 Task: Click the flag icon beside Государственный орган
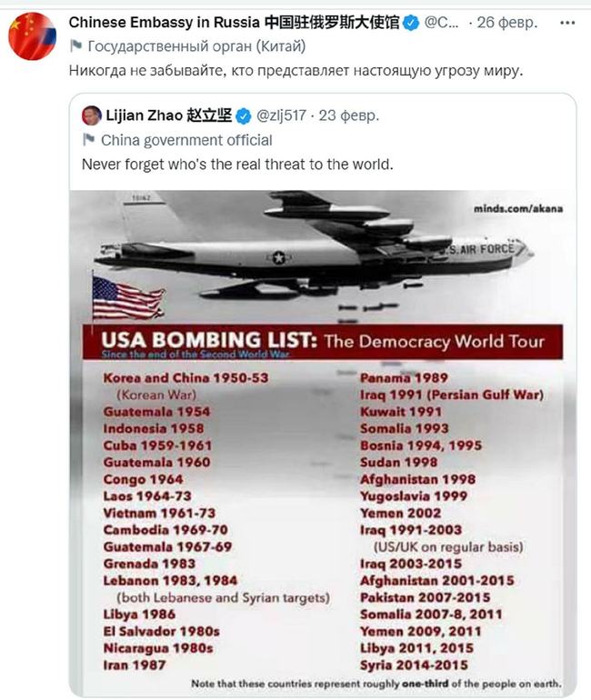75,45
